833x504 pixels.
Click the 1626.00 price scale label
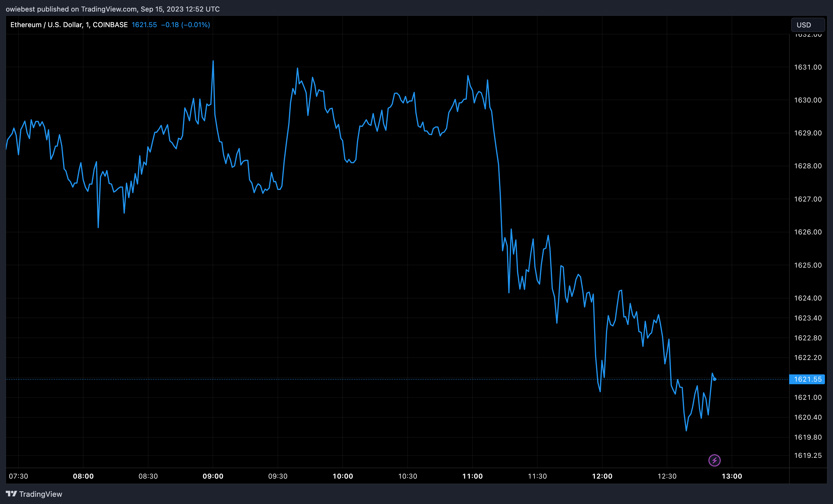pyautogui.click(x=808, y=232)
